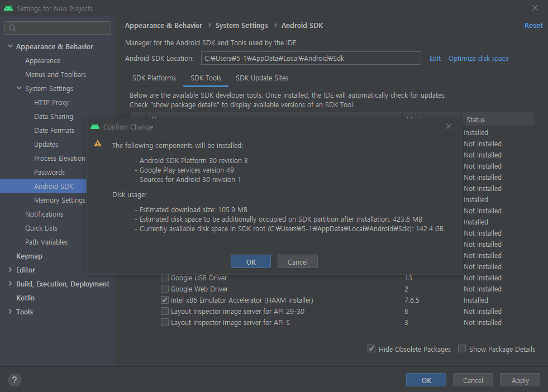The width and height of the screenshot is (548, 392).
Task: Expand Build, Execution, Deployment section
Action: click(10, 284)
